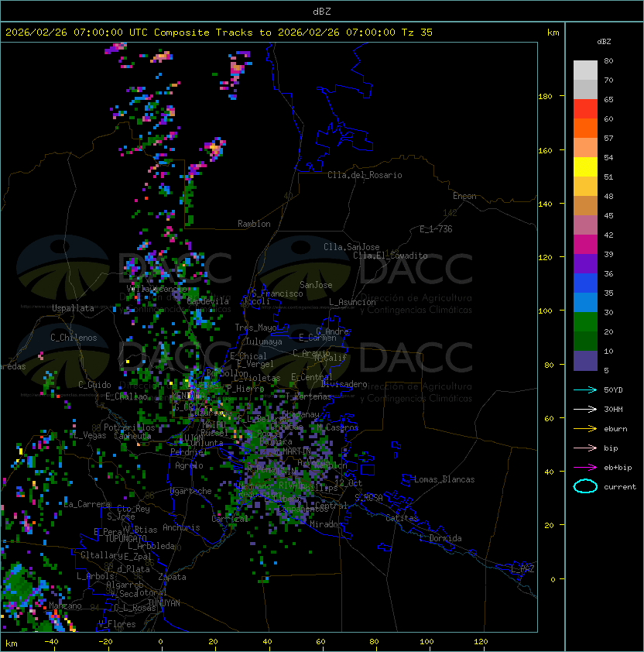Click the Mirador map label
Viewport: 644px width, 652px height.
327,524
